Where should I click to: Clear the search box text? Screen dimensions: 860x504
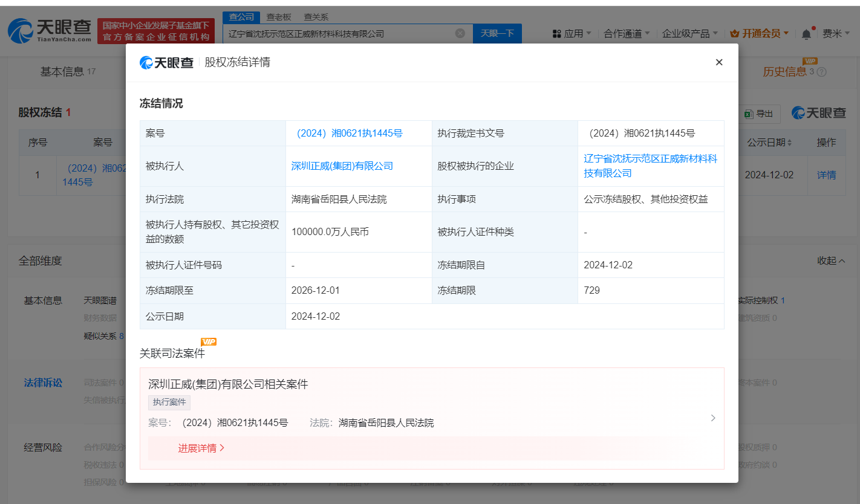(x=460, y=33)
